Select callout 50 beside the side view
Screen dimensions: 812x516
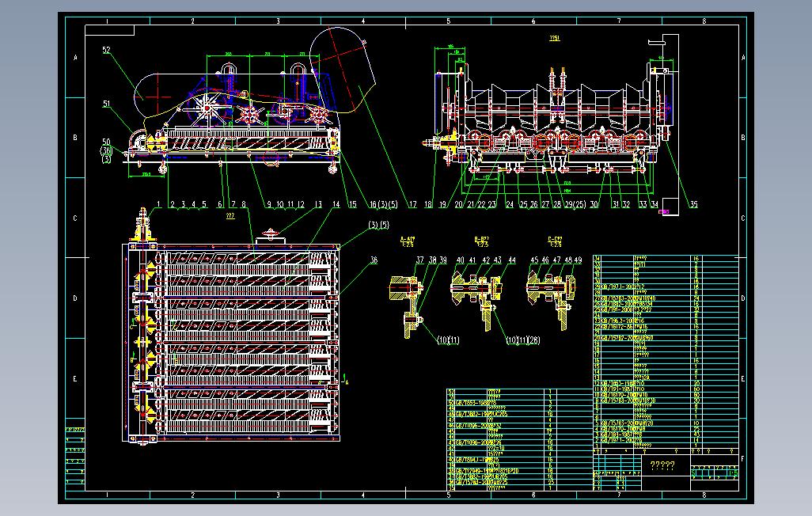(106, 142)
